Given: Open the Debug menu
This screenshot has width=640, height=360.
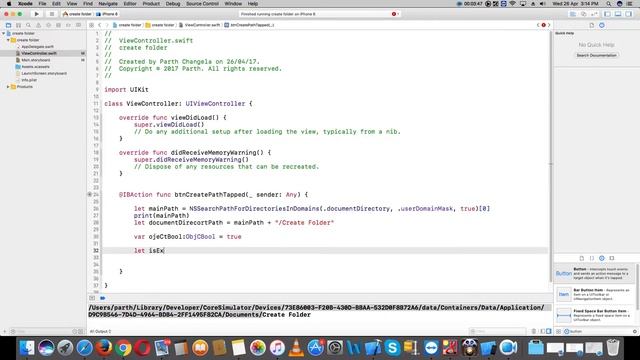Looking at the screenshot, I should 173,4.
